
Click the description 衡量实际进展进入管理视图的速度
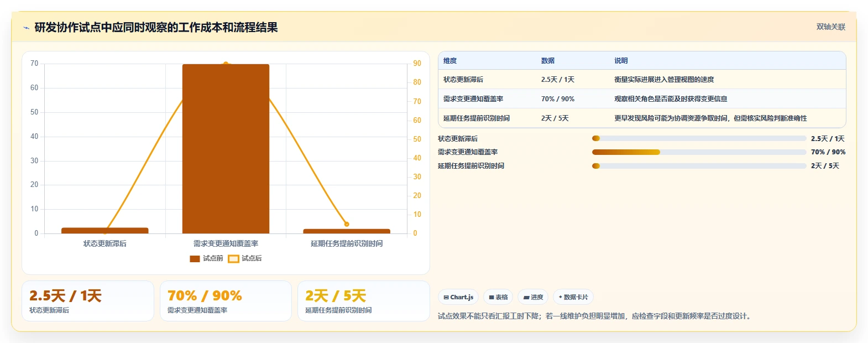(664, 80)
